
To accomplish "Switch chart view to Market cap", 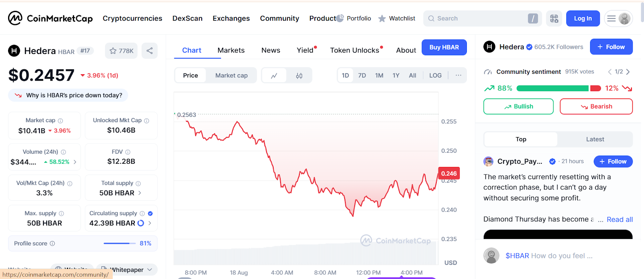I will pos(231,75).
